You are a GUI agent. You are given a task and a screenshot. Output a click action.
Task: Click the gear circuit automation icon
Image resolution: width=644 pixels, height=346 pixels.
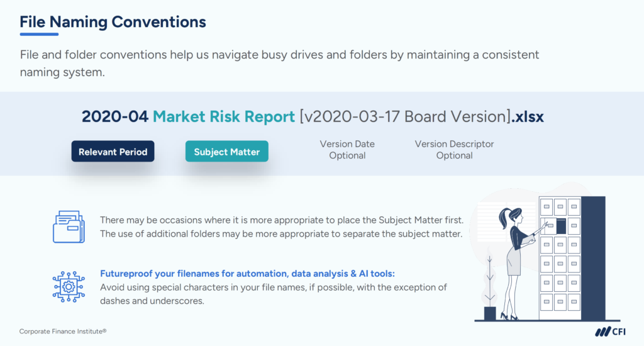point(68,286)
